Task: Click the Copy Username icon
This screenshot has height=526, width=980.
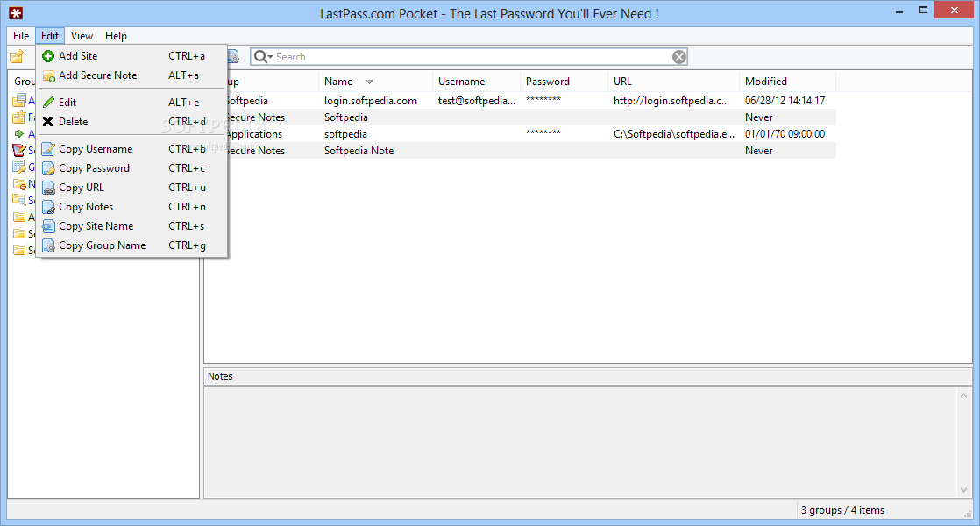Action: coord(48,149)
